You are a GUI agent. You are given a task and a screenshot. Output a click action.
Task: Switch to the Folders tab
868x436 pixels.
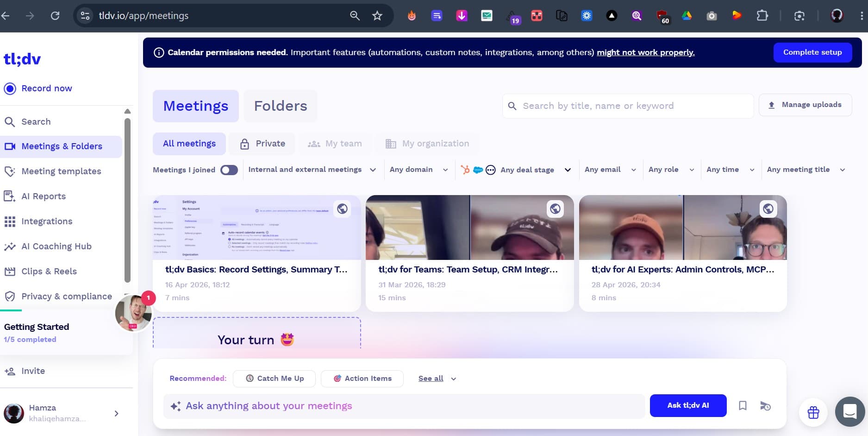pyautogui.click(x=281, y=106)
